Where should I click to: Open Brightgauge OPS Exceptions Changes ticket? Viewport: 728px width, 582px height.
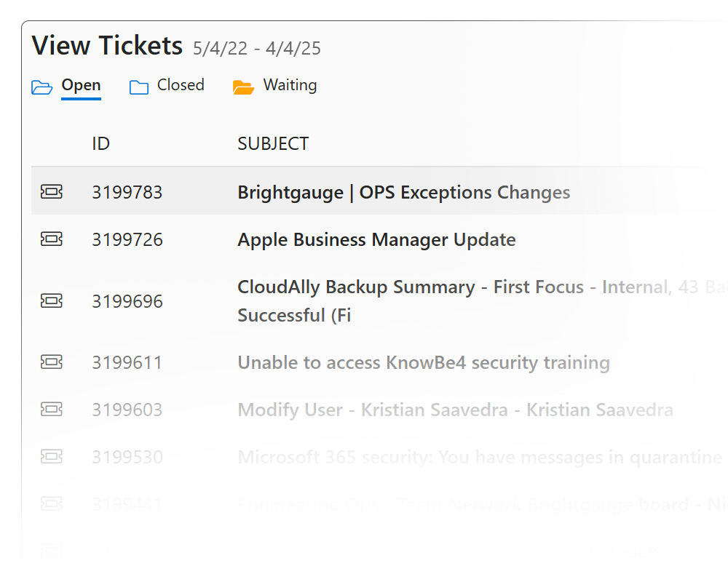click(403, 193)
